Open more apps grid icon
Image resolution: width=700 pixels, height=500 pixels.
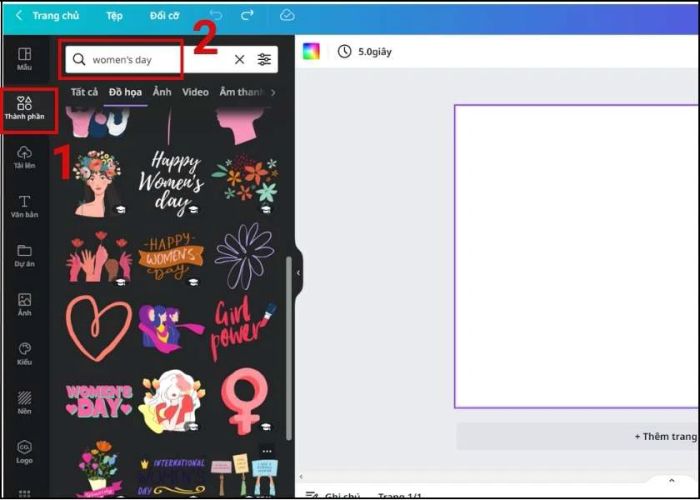[25, 493]
